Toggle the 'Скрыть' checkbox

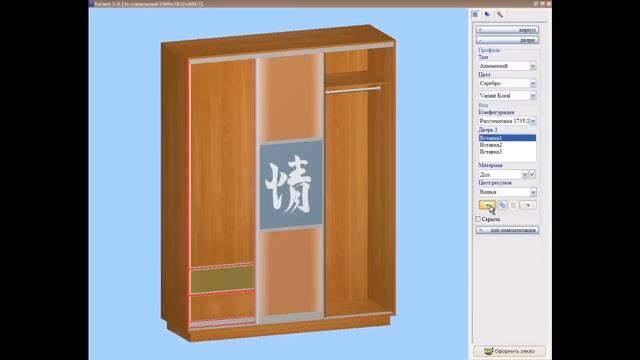[x=478, y=219]
